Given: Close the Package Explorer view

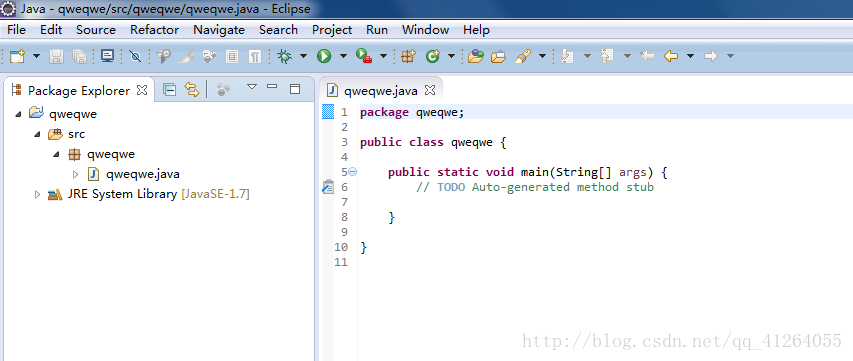Looking at the screenshot, I should [142, 90].
